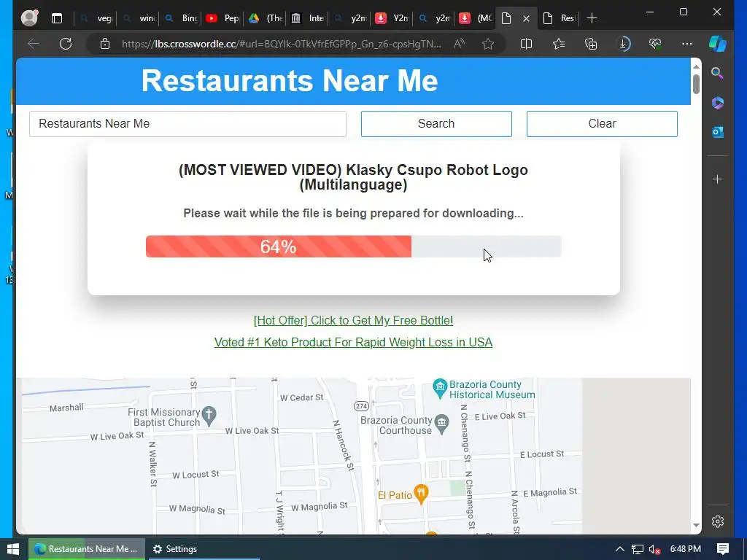Open network status tray icon

tap(637, 549)
